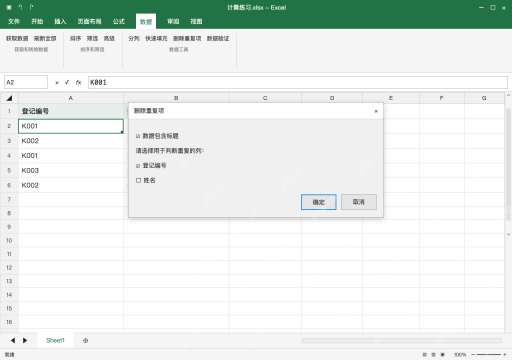Toggle 数据包含标题 checkbox

coord(138,136)
